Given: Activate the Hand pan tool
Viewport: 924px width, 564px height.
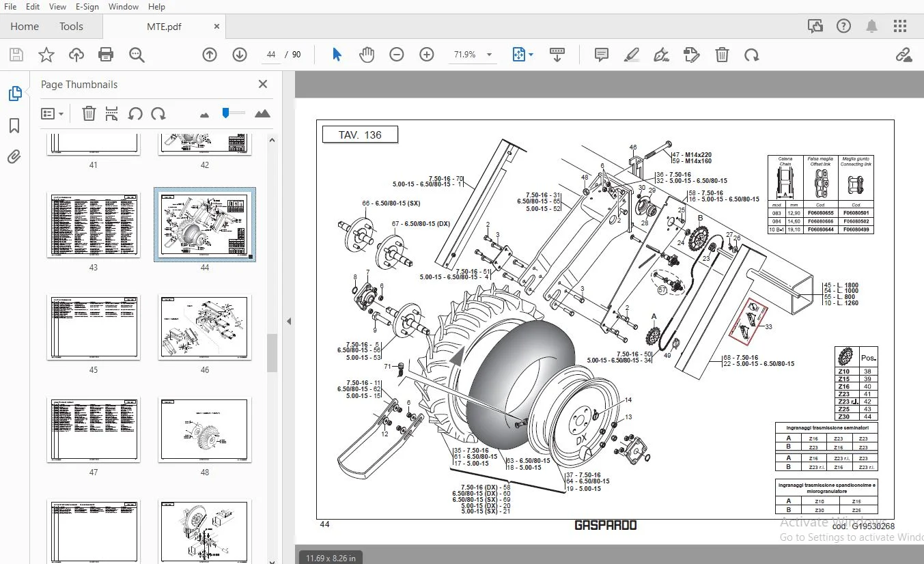Looking at the screenshot, I should coord(367,55).
